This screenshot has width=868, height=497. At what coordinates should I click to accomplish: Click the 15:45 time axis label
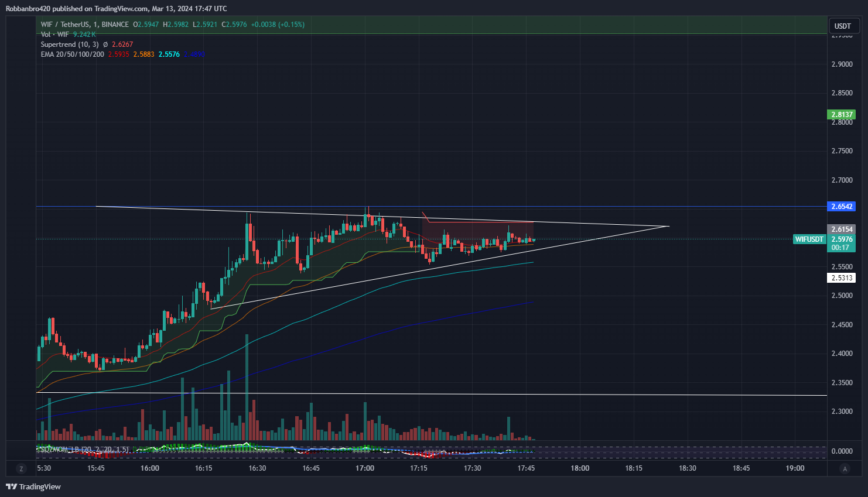coord(96,468)
